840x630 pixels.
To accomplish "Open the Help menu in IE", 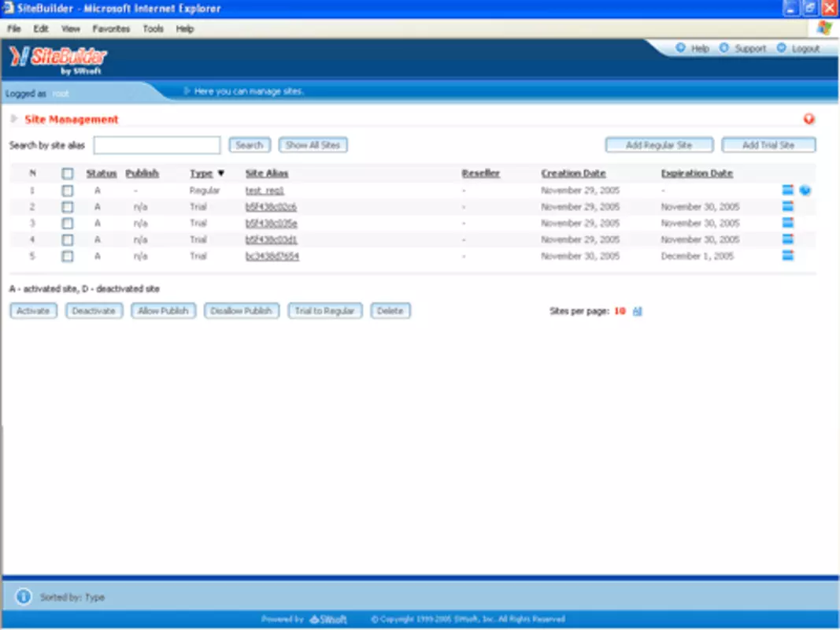I will 185,29.
